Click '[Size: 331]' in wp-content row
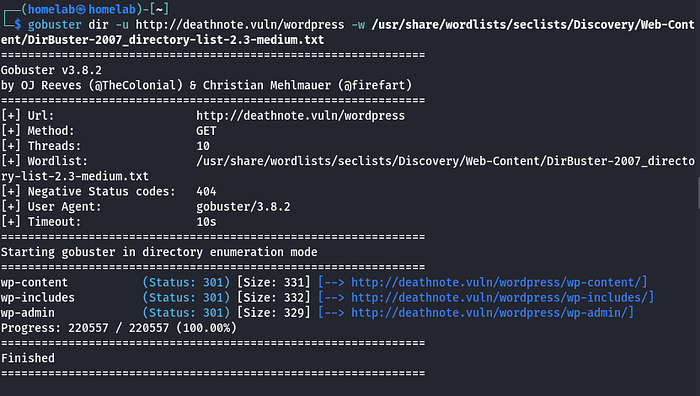 click(274, 283)
